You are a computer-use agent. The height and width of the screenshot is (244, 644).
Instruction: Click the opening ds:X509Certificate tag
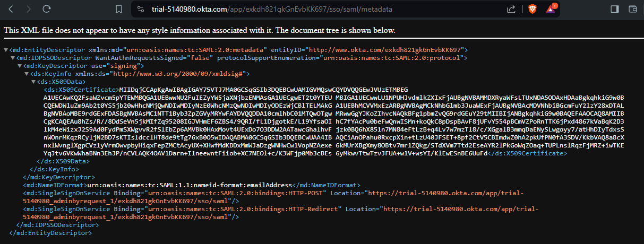point(81,90)
